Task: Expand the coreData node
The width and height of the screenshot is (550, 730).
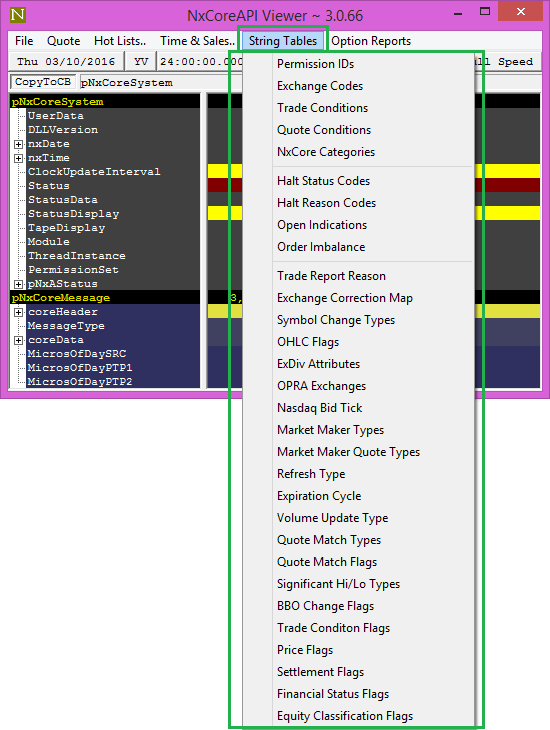Action: tap(18, 340)
